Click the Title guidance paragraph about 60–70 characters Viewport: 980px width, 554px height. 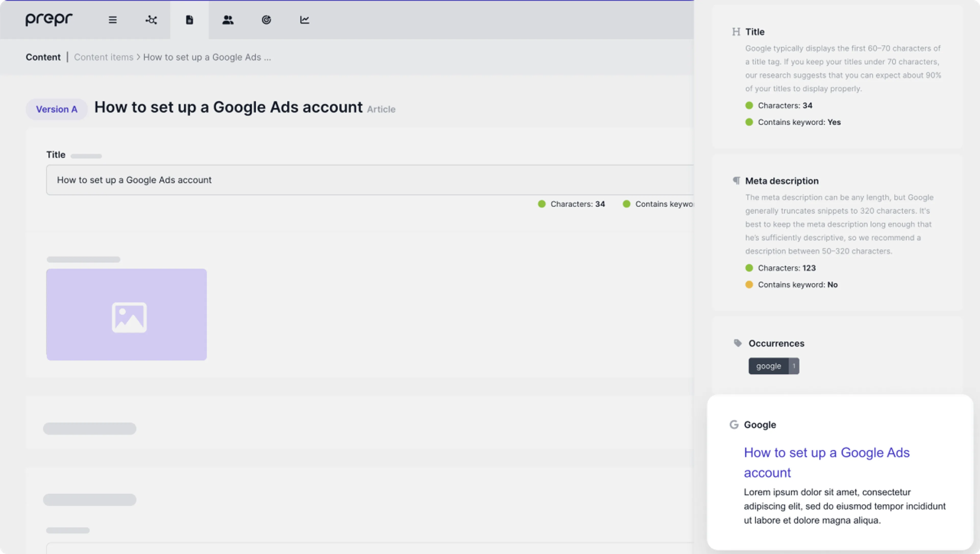[x=843, y=69]
